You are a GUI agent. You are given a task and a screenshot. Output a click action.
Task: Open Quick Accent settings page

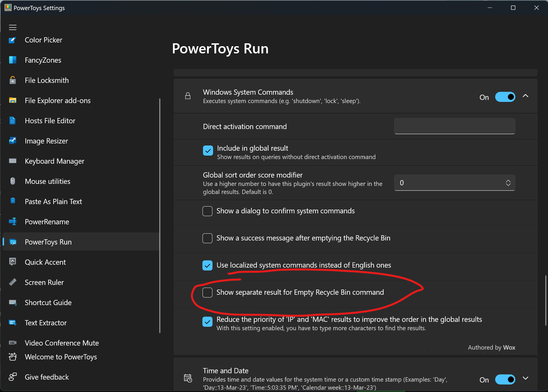coord(45,262)
